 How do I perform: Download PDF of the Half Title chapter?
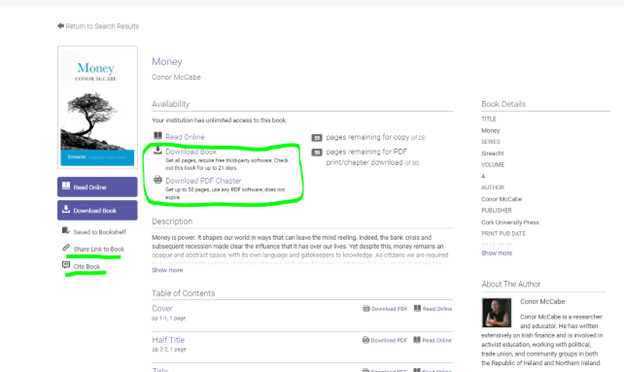(x=388, y=340)
